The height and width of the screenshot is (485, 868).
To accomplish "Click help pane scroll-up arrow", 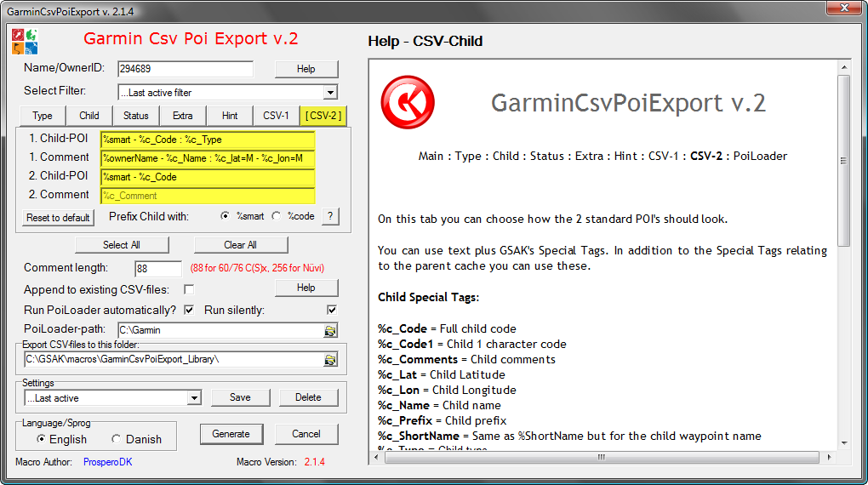I will tap(843, 67).
